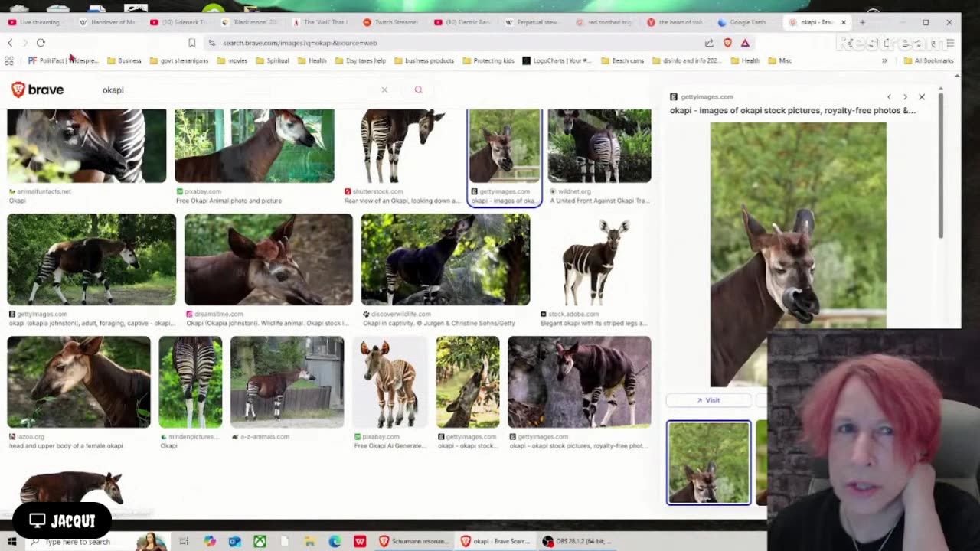The height and width of the screenshot is (551, 980).
Task: Open the Beach cams bookmarks folder
Action: click(x=622, y=60)
